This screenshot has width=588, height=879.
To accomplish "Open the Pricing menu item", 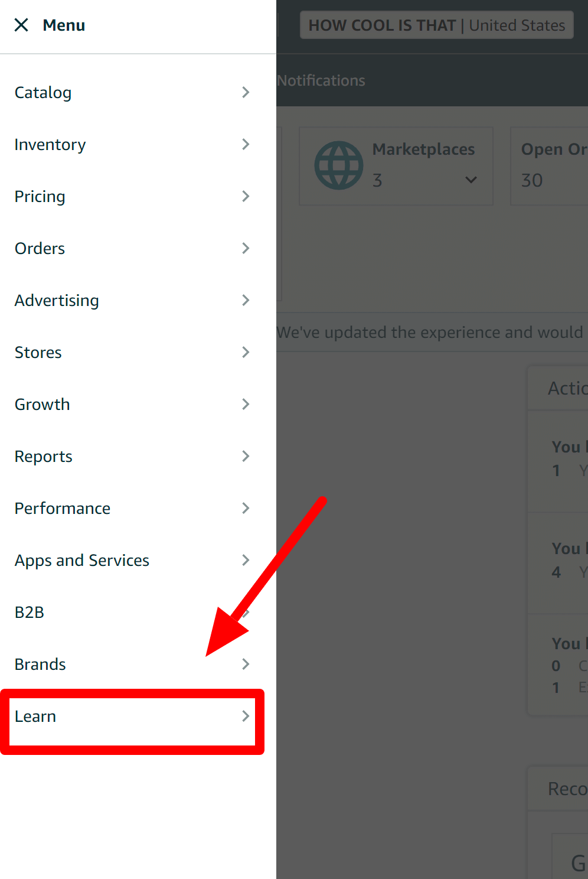I will pos(40,196).
